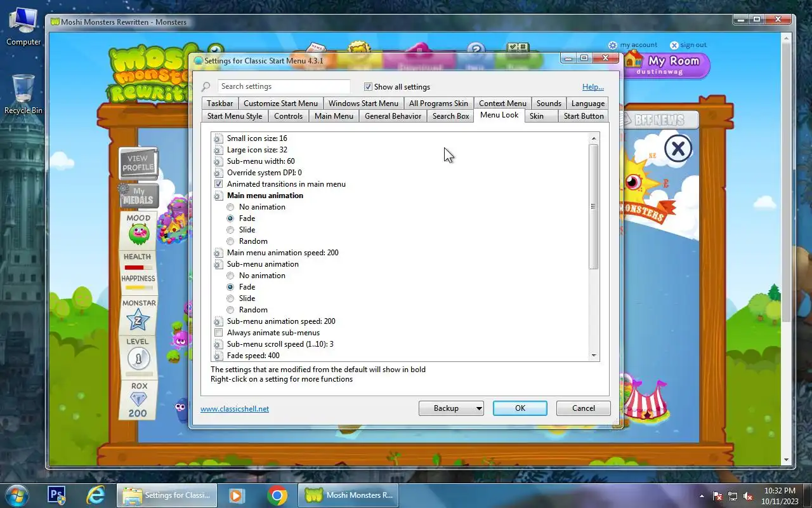Switch to the Context Menu tab

[502, 104]
